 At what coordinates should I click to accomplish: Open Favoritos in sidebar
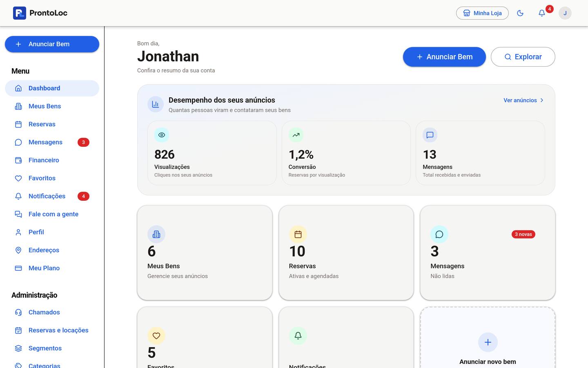click(52, 178)
